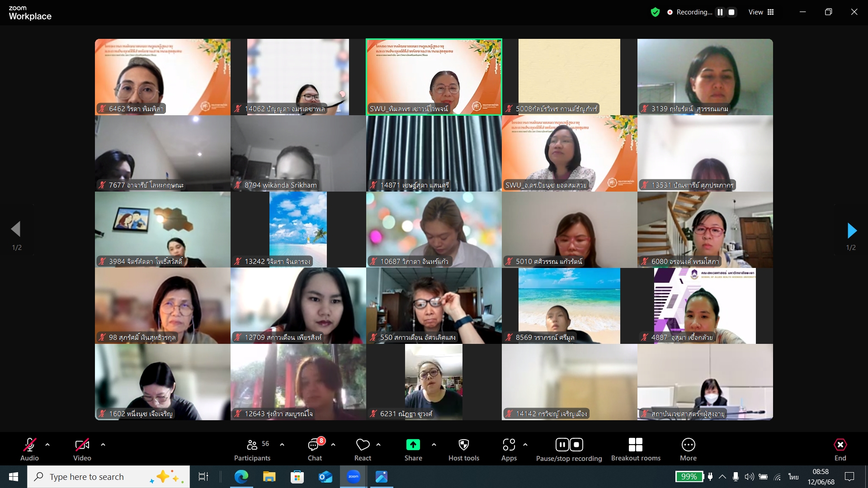
Task: Expand participants options arrow
Action: click(x=282, y=445)
